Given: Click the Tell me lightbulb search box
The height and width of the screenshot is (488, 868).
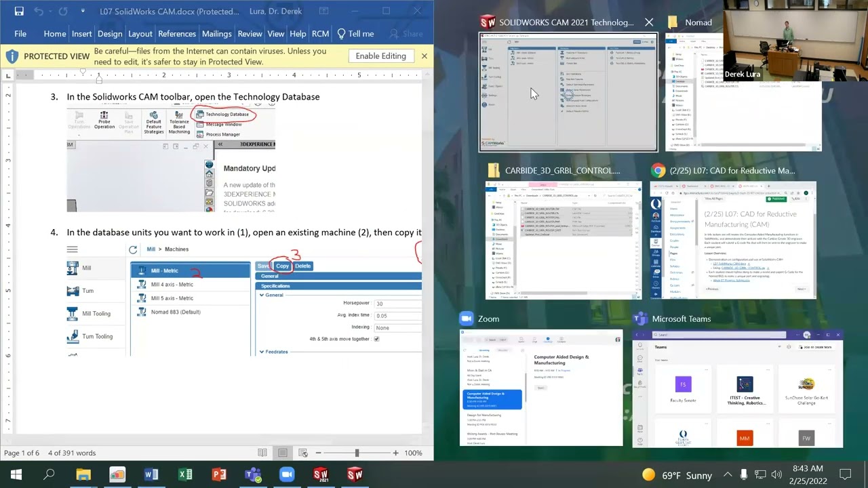Looking at the screenshot, I should [x=355, y=34].
